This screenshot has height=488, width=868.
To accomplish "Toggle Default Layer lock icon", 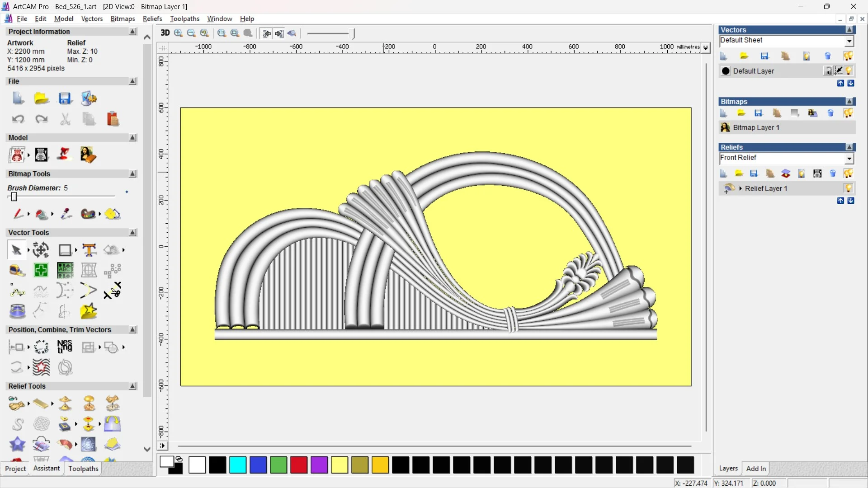I will [x=828, y=71].
